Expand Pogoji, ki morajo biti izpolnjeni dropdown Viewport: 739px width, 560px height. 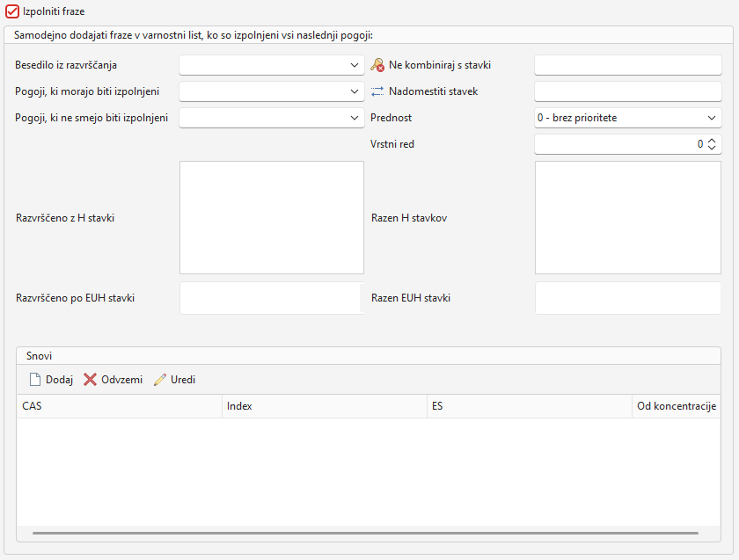tap(272, 91)
